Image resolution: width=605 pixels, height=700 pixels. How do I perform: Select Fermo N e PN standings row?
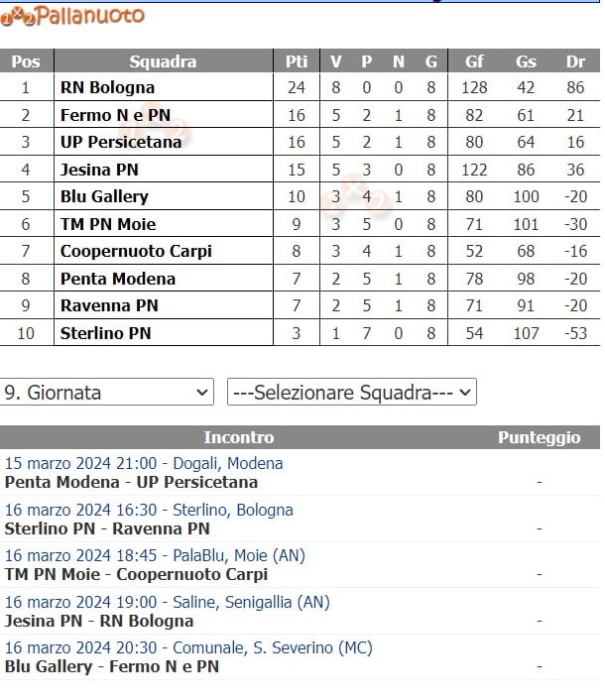pos(115,115)
